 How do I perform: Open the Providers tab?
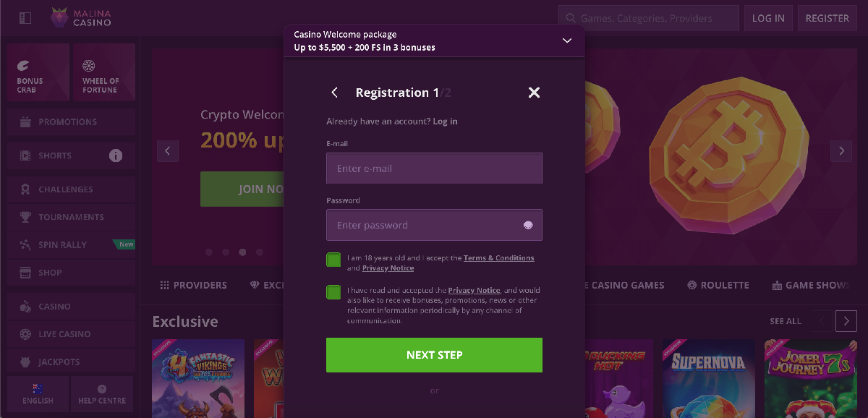click(x=194, y=285)
